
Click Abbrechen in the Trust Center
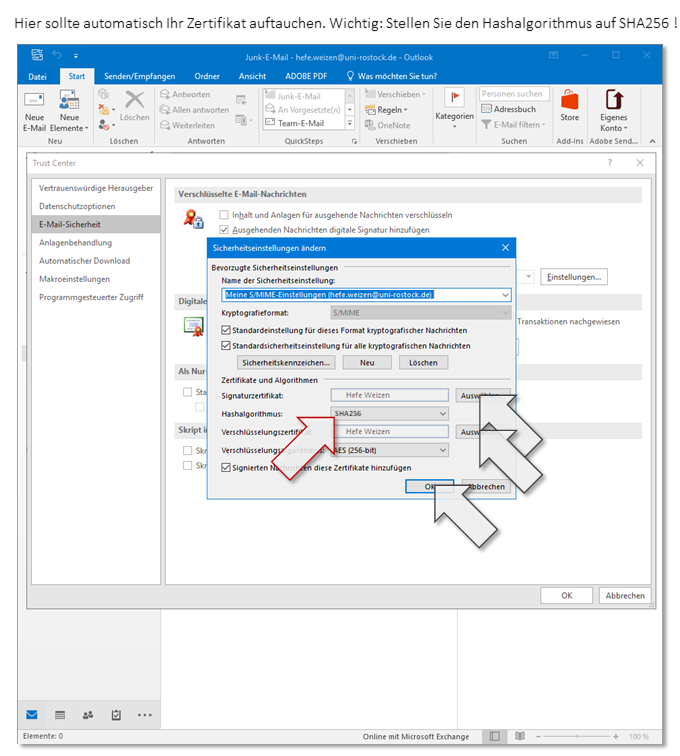click(625, 595)
